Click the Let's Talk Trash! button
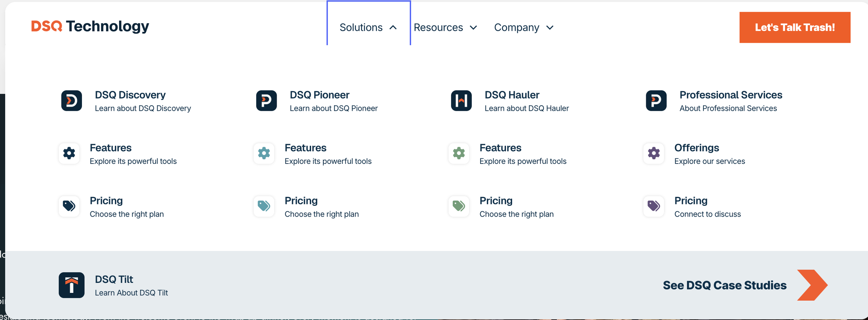 [795, 27]
